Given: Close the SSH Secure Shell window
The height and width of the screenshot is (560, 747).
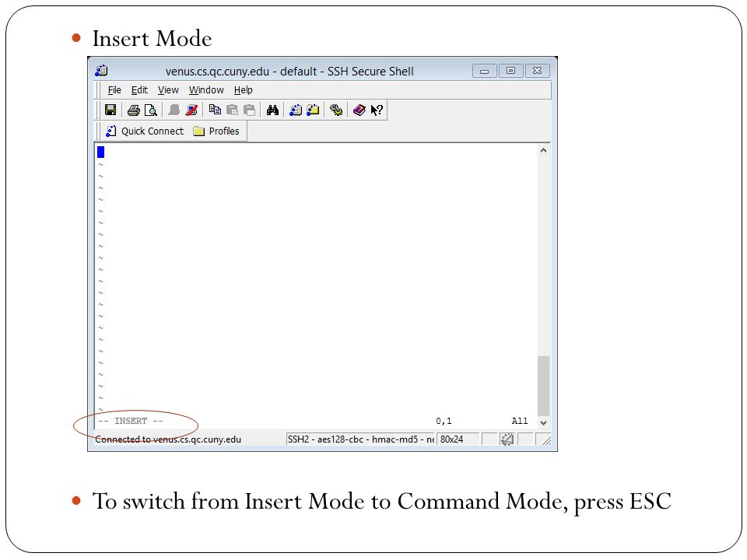Looking at the screenshot, I should pos(538,71).
